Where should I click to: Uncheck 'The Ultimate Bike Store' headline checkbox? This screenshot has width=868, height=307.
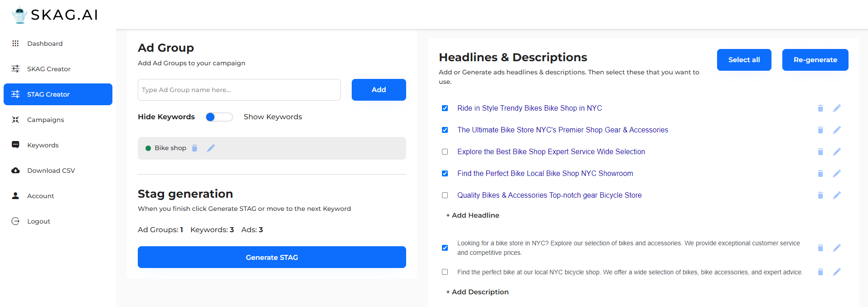[x=445, y=130]
